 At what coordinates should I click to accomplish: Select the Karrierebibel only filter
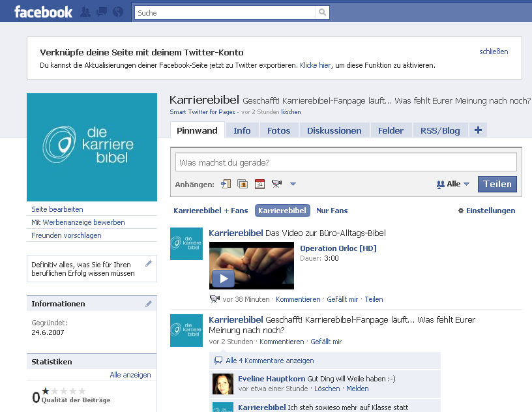(x=282, y=211)
